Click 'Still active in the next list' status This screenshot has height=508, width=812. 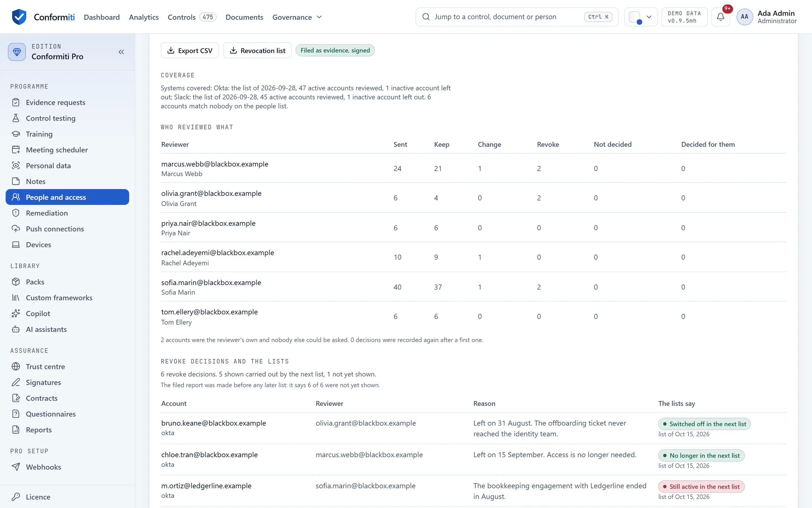(701, 487)
